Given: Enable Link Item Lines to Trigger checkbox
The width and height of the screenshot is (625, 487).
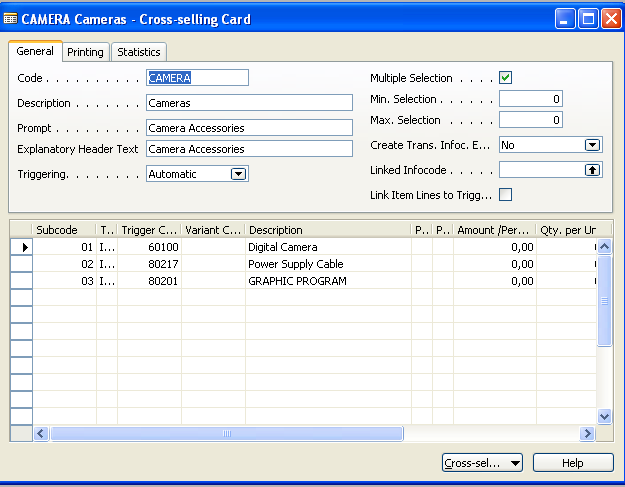Looking at the screenshot, I should [506, 195].
